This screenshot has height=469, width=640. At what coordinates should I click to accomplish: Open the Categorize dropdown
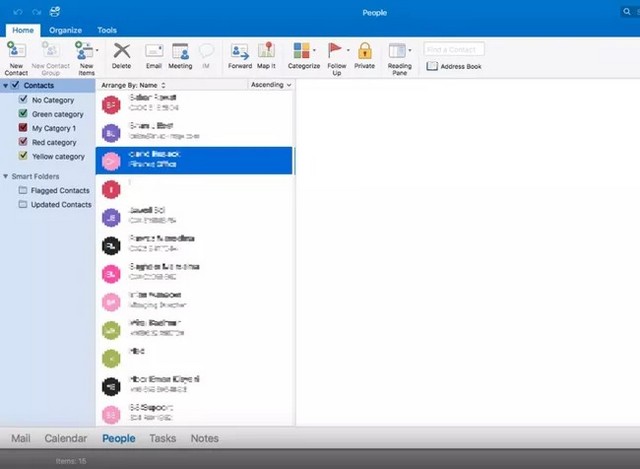[x=303, y=52]
